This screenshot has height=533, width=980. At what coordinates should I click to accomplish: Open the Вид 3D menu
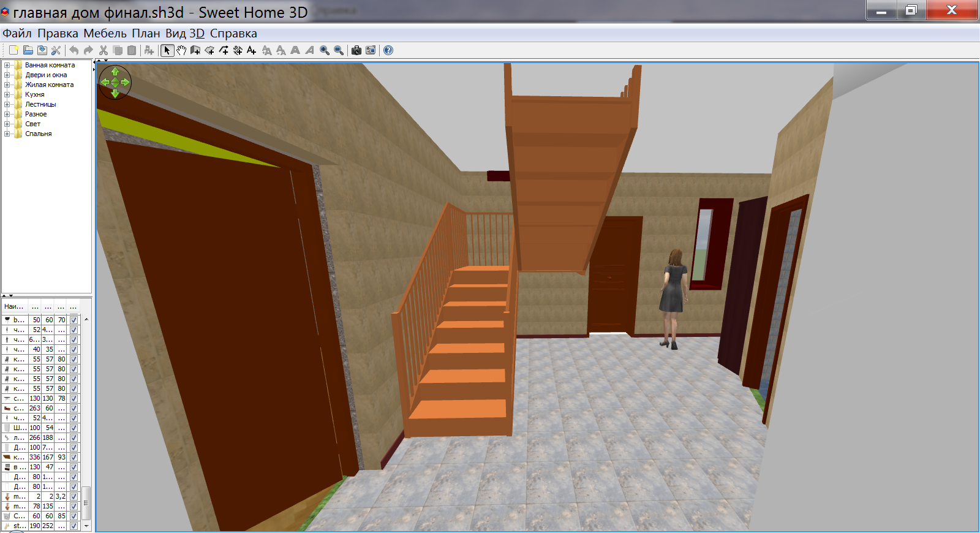point(185,33)
